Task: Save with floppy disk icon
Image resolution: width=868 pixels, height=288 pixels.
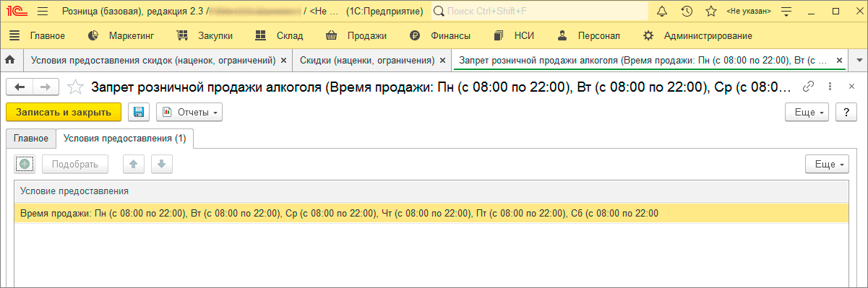Action: point(139,112)
